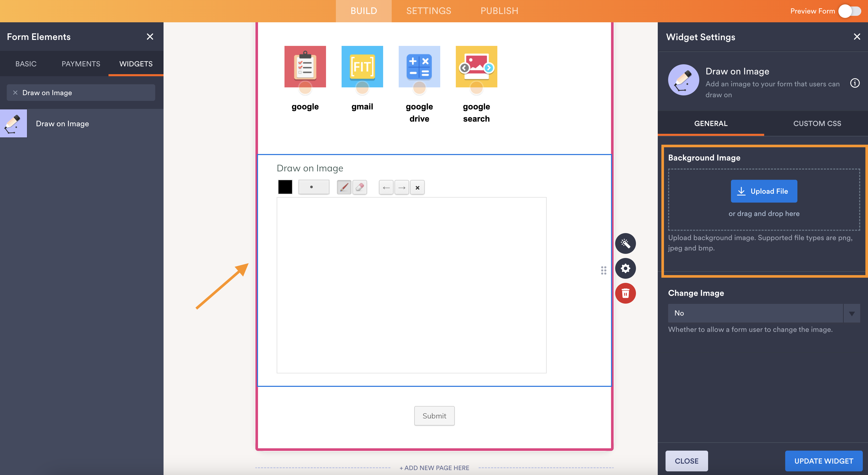Screen dimensions: 868x475
Task: Click the redo right arrow button
Action: 402,187
